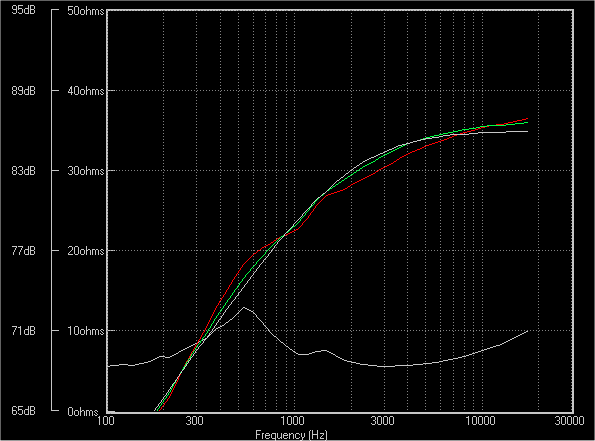This screenshot has height=441, width=595.
Task: Click the 3000 frequency tick label
Action: coord(382,421)
